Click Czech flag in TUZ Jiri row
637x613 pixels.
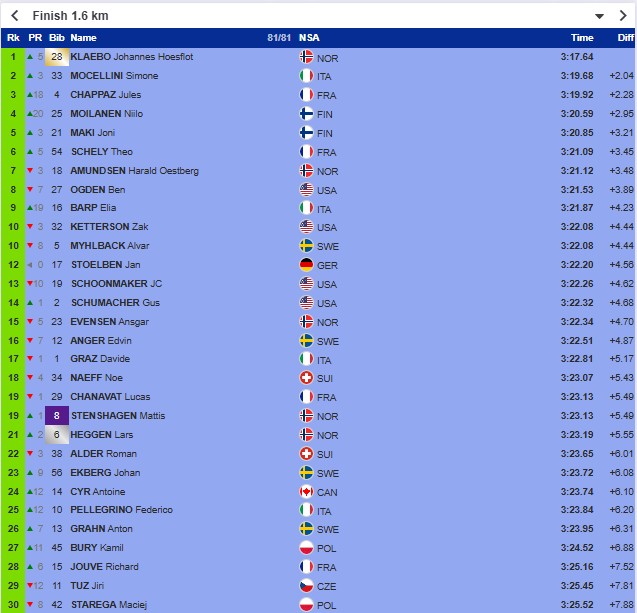306,586
